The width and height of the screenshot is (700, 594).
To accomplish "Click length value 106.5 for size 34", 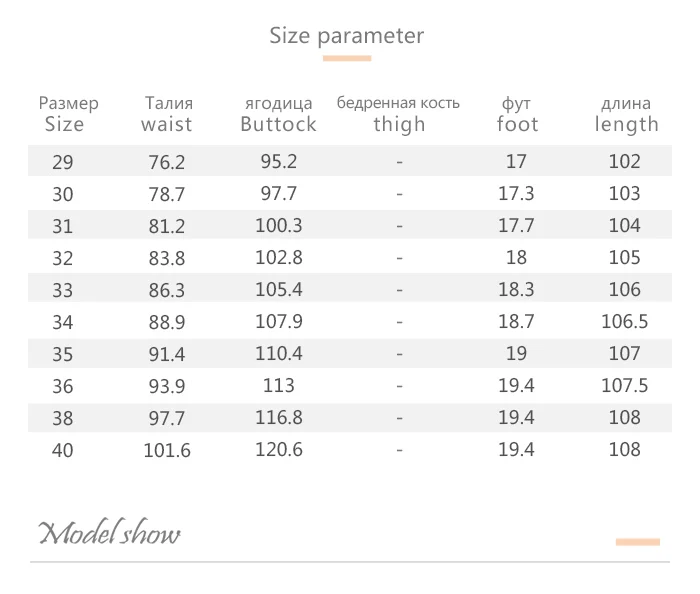I will 625,321.
